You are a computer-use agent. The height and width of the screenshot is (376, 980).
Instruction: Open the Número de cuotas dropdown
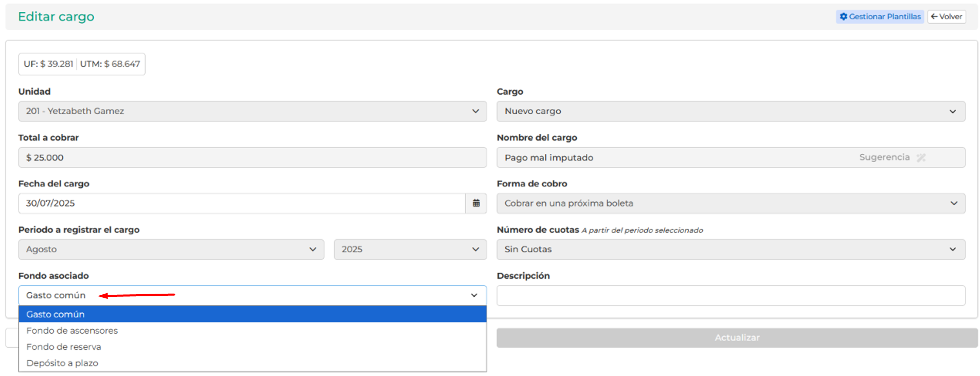coord(730,249)
